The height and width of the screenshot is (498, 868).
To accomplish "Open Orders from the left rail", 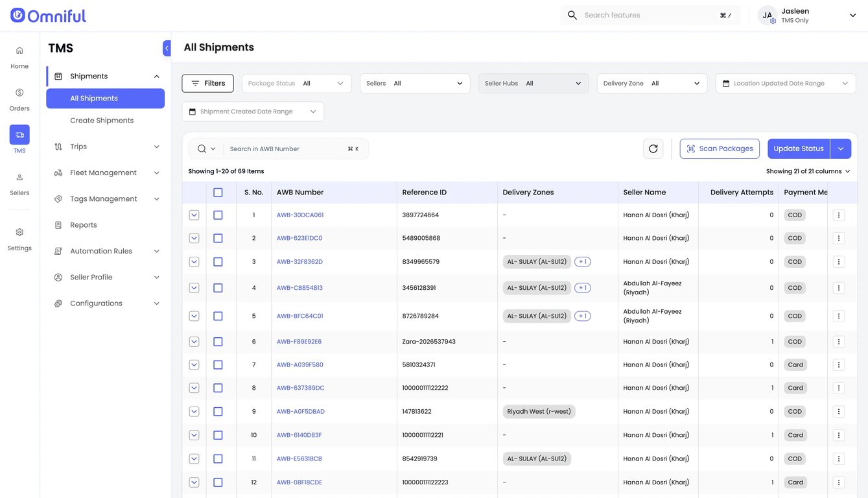I will click(x=19, y=99).
